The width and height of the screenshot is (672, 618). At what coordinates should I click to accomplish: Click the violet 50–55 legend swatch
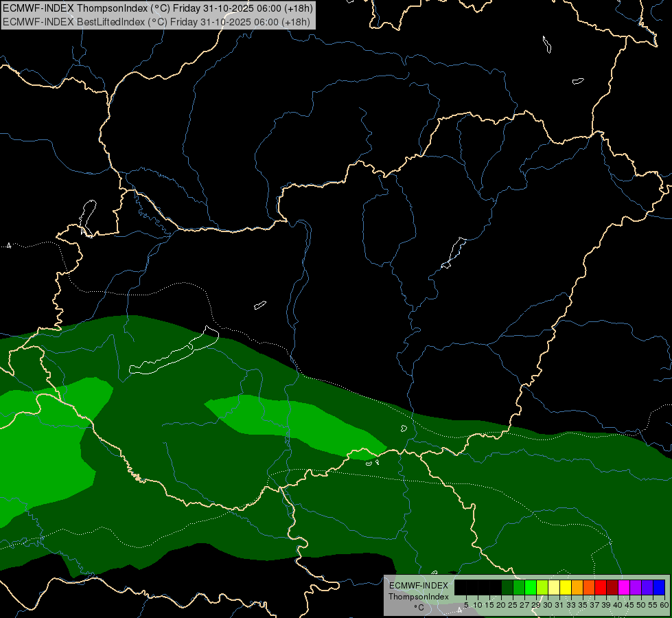[649, 587]
